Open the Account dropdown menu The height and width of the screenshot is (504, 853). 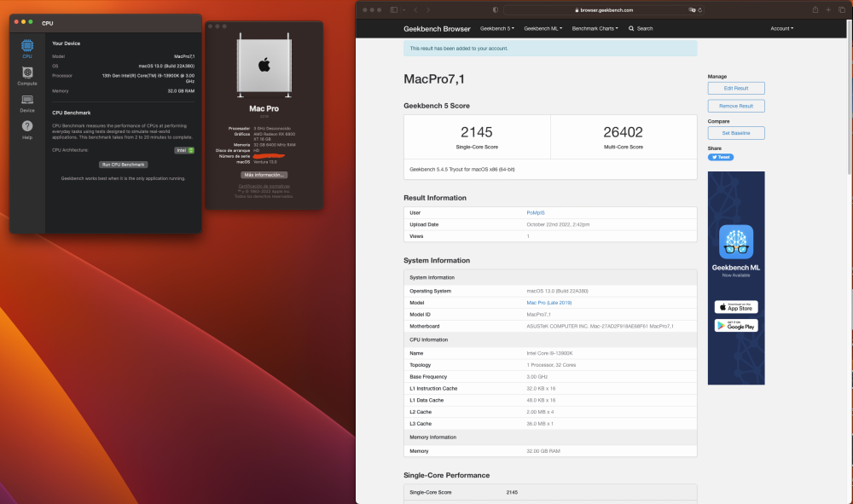point(781,28)
